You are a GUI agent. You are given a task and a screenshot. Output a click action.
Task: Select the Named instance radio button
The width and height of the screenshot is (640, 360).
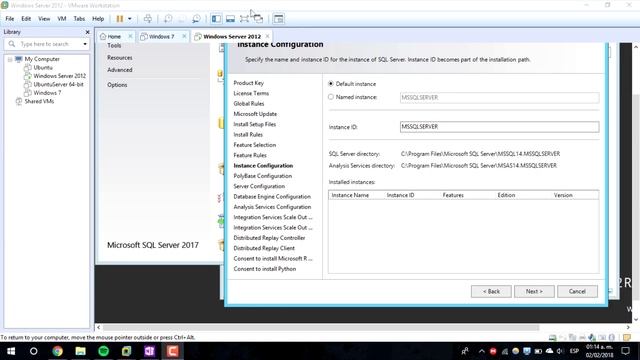(x=331, y=97)
